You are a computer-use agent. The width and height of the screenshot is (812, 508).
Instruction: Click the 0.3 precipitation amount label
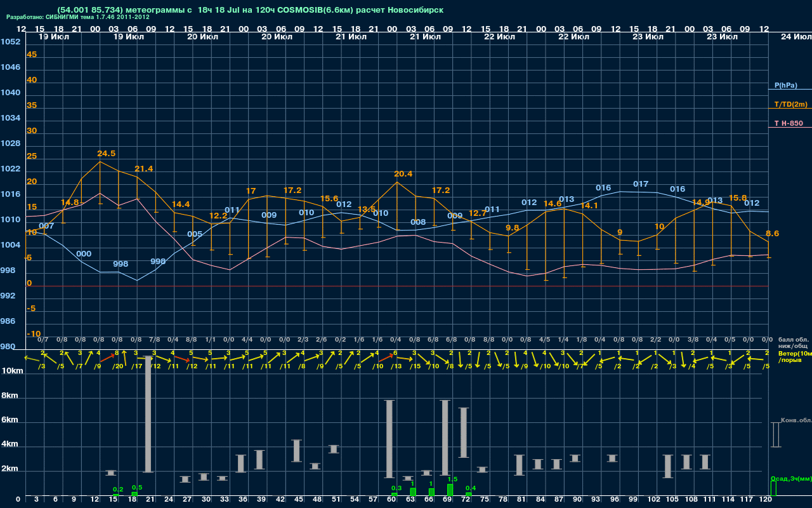click(x=396, y=488)
